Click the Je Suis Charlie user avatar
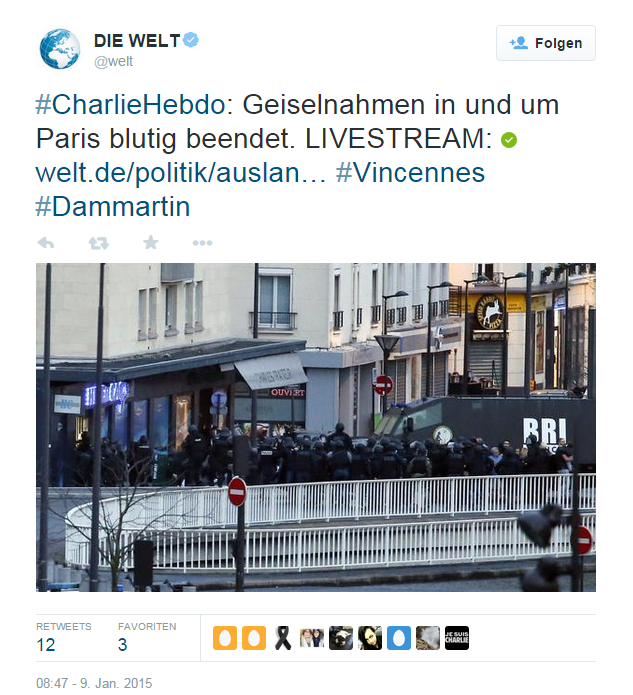The height and width of the screenshot is (695, 633). (457, 638)
